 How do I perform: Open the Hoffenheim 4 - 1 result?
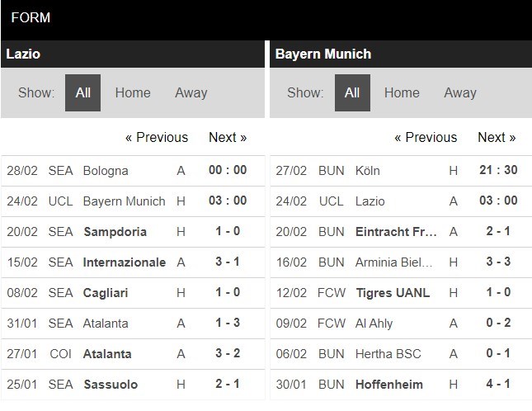[x=497, y=385]
